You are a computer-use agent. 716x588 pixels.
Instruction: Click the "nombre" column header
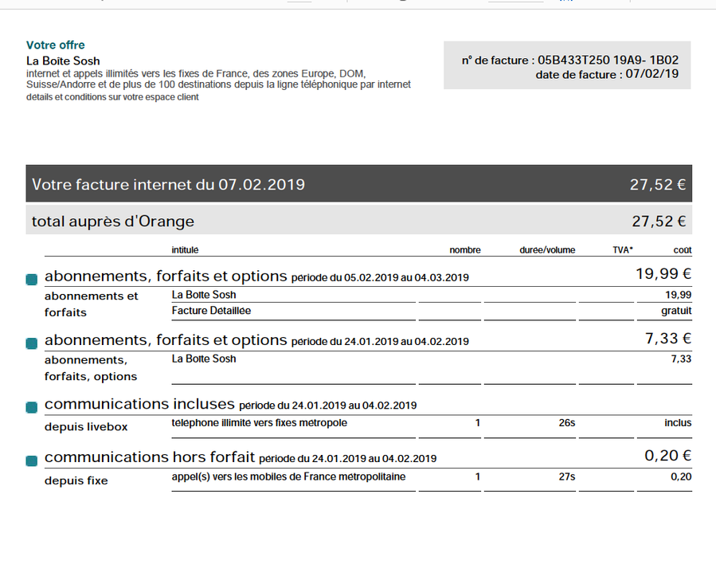click(x=465, y=250)
